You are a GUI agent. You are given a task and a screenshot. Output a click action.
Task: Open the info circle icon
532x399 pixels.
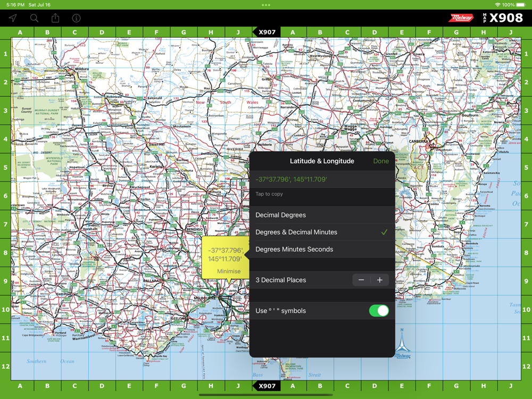tap(76, 18)
